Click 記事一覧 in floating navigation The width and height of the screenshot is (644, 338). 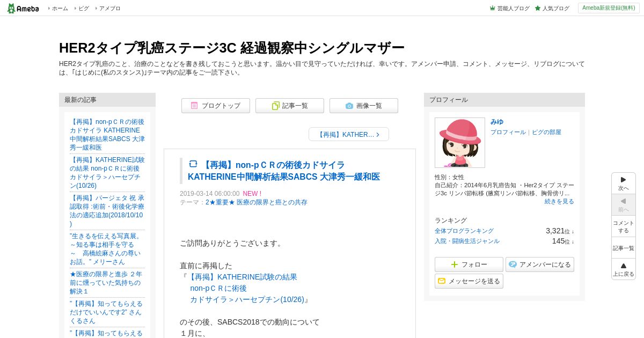(624, 248)
